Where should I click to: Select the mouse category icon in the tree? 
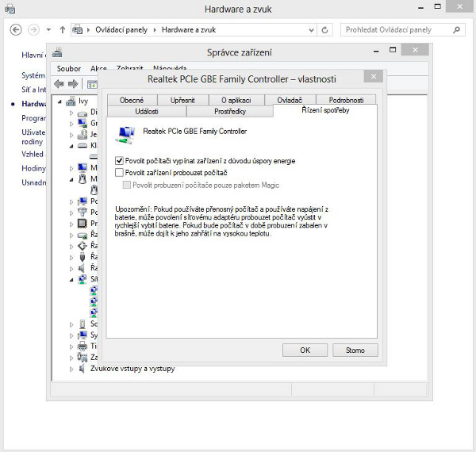point(83,178)
